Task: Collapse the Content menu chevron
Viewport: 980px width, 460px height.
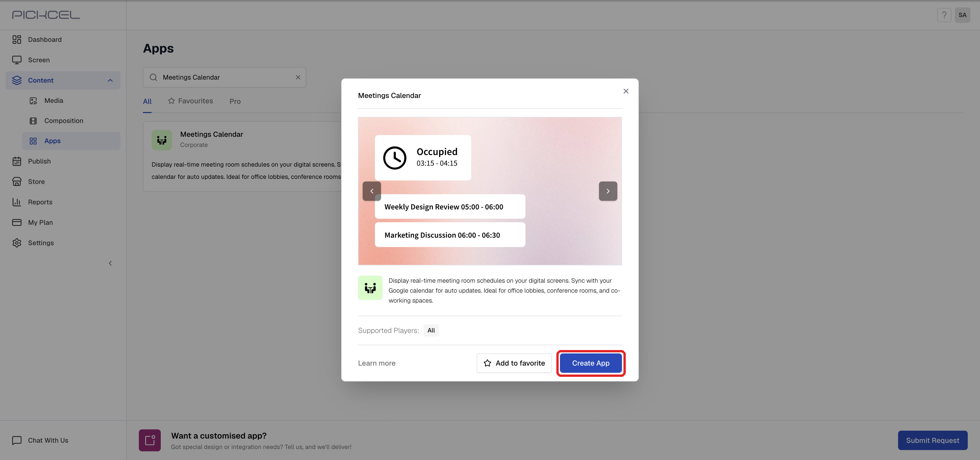Action: point(110,80)
